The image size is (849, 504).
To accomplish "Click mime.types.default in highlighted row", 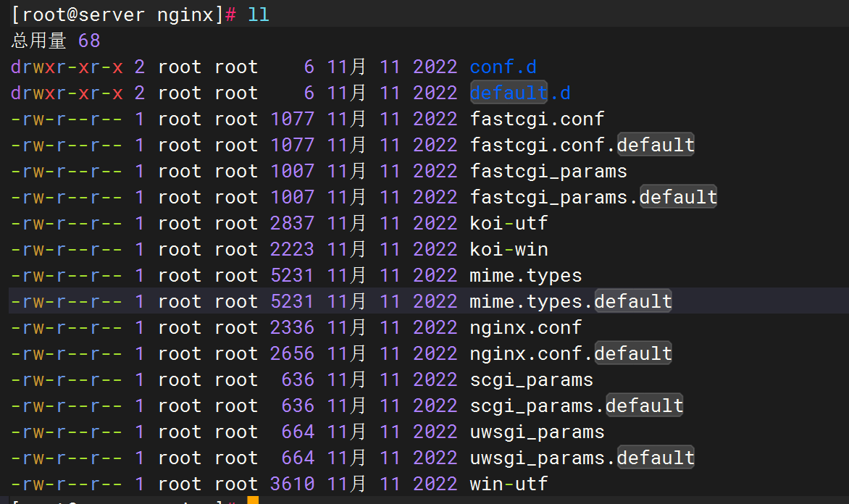I will coord(571,301).
